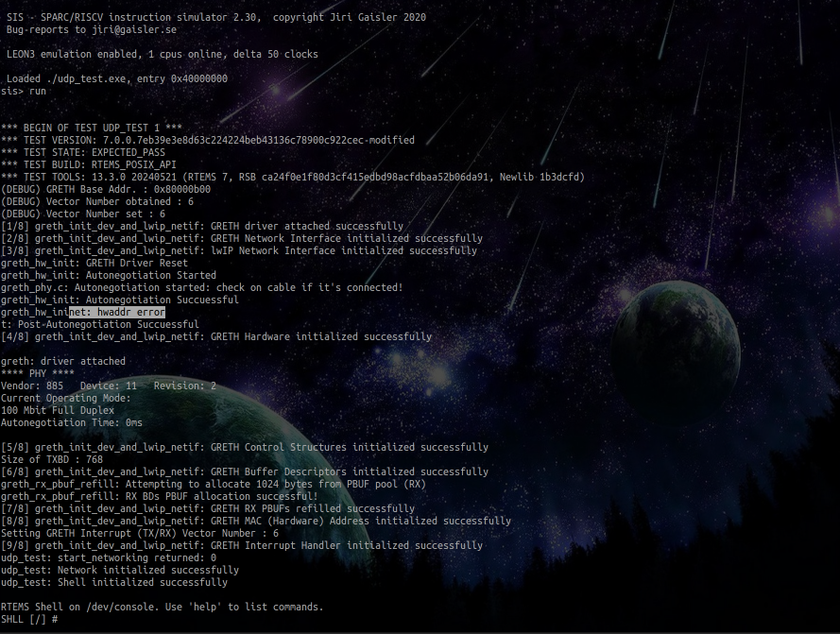Click the 'greth_phy.c: Autonegotiation started' line
840x634 pixels.
click(x=202, y=288)
